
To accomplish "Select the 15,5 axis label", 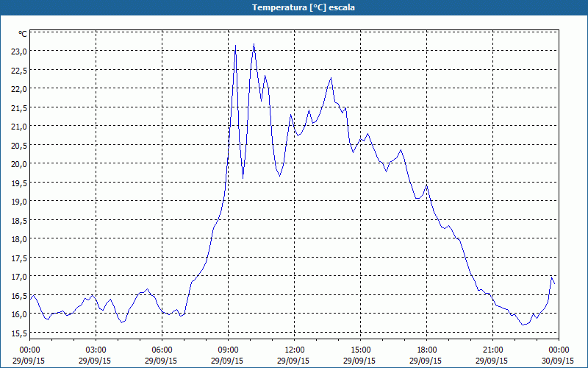I will (19, 333).
